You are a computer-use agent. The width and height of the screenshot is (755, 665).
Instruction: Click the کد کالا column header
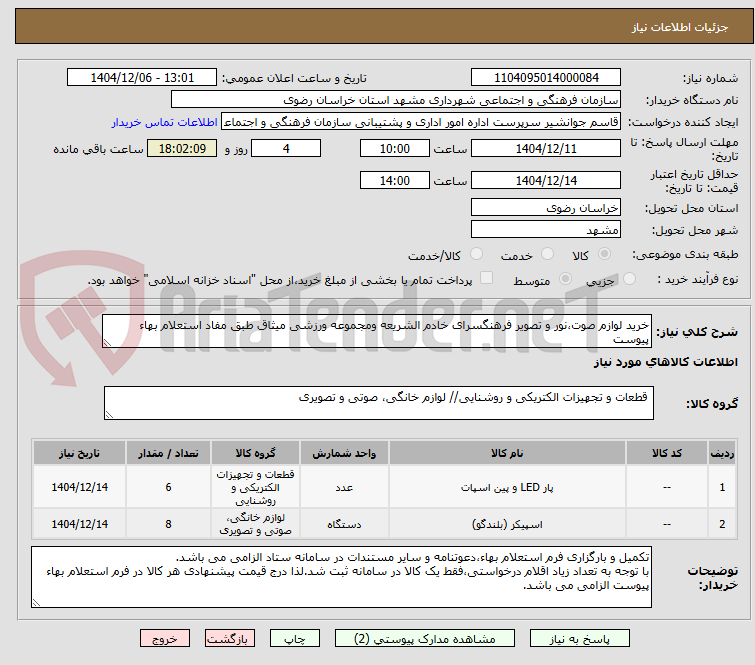coord(666,453)
